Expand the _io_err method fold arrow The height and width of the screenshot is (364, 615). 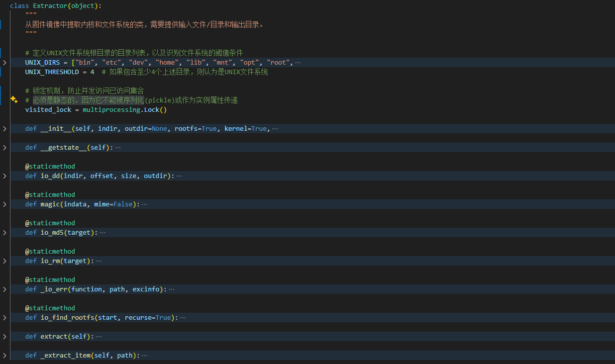(4, 289)
